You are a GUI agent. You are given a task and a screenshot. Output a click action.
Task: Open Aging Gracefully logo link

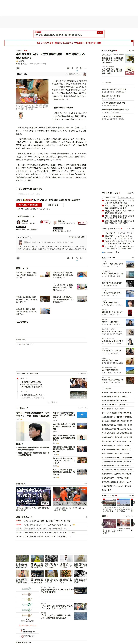click(x=28, y=626)
